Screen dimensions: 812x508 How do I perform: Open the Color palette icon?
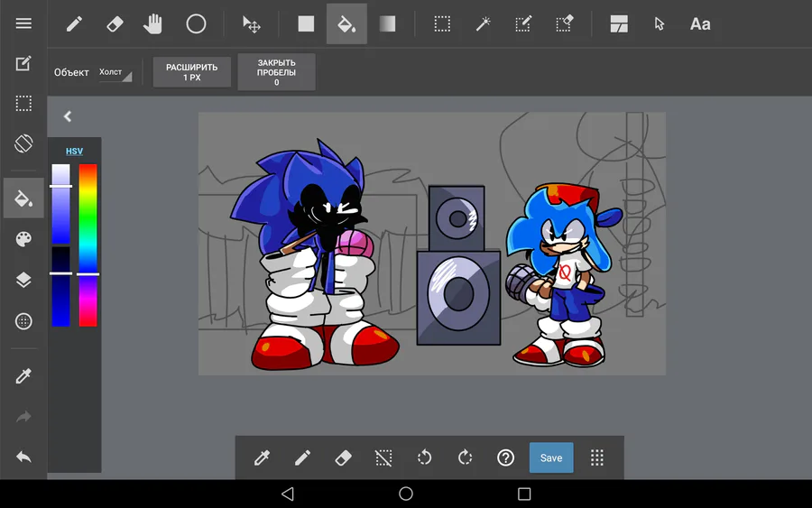click(23, 239)
